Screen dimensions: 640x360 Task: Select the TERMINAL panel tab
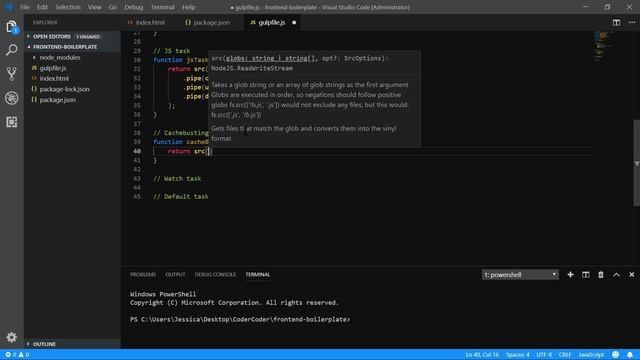258,275
